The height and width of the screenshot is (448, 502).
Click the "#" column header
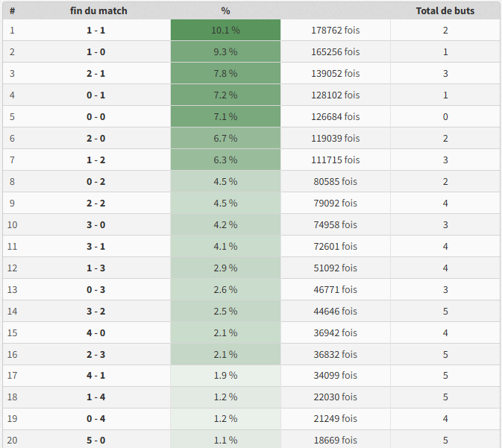13,11
